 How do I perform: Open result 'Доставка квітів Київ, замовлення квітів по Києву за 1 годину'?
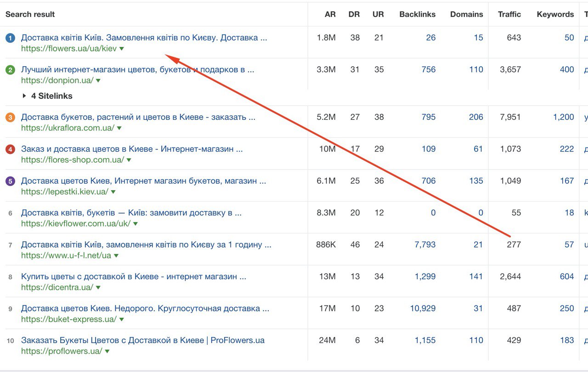click(x=146, y=245)
